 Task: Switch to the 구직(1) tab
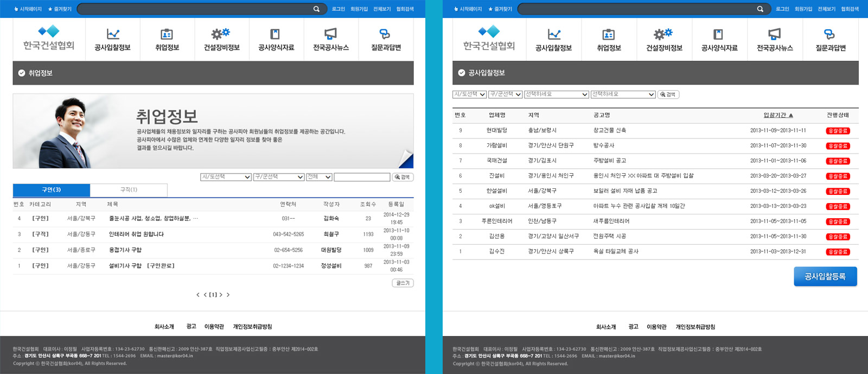tap(129, 190)
